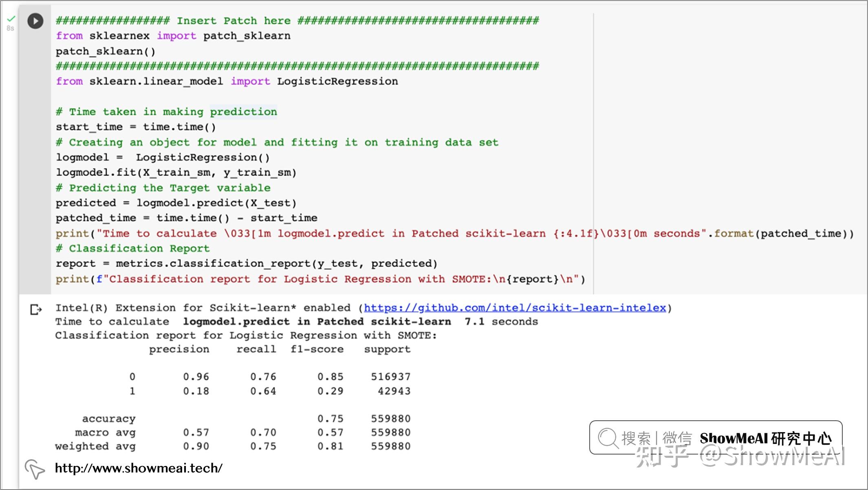Screen dimensions: 868x490
Task: Click the ShowMeAI 研究中心 search box text
Action: (765, 438)
